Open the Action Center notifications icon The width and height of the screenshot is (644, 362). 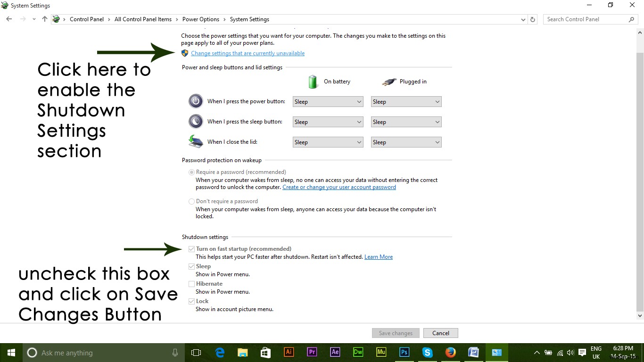[582, 353]
